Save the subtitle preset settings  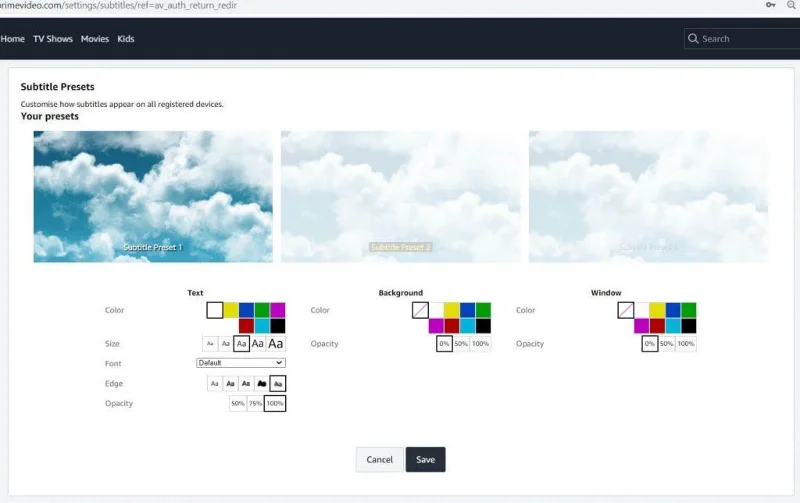pos(426,460)
